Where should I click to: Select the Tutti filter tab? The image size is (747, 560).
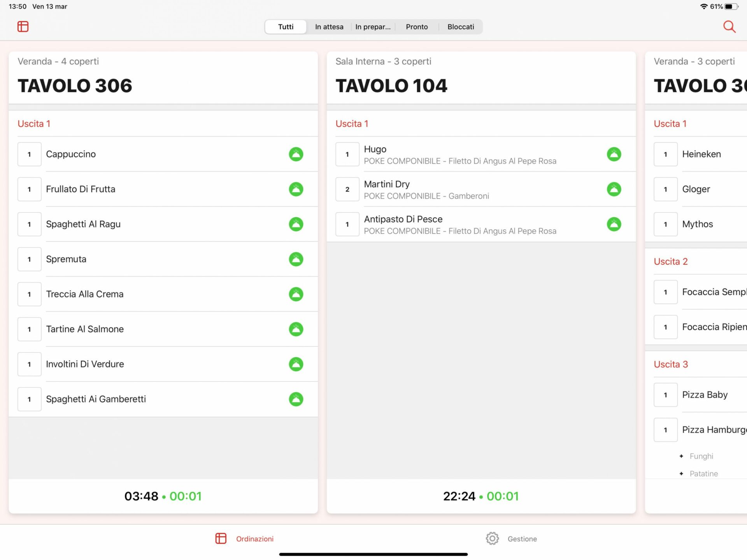pos(286,27)
